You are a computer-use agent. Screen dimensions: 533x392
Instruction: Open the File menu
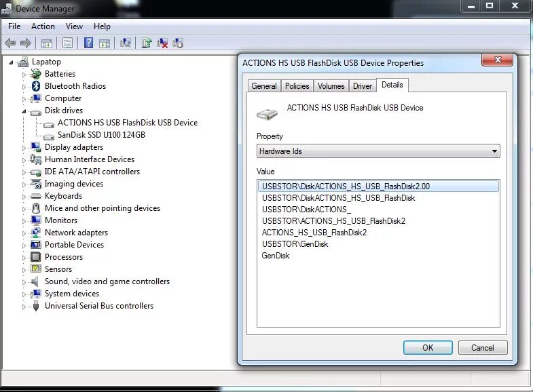pos(14,26)
